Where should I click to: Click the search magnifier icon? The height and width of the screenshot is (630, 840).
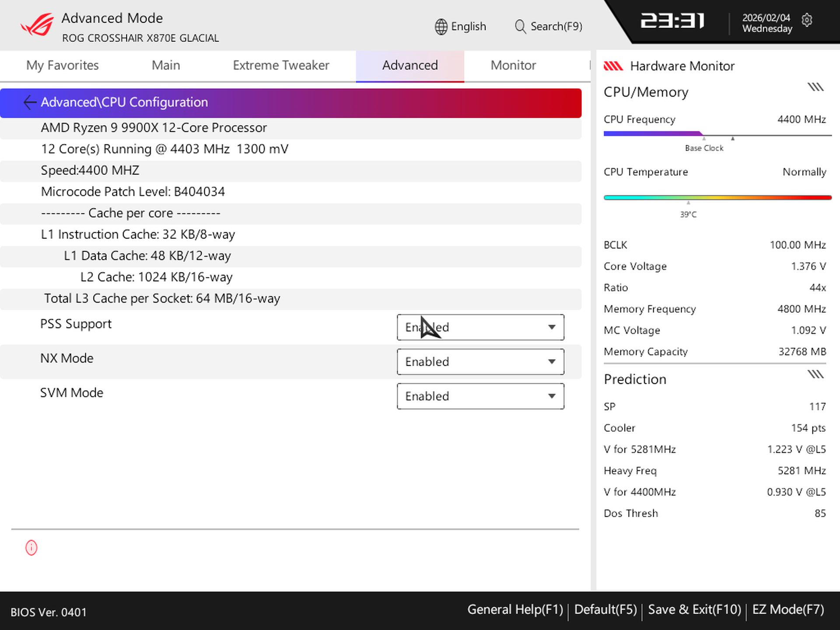tap(520, 27)
